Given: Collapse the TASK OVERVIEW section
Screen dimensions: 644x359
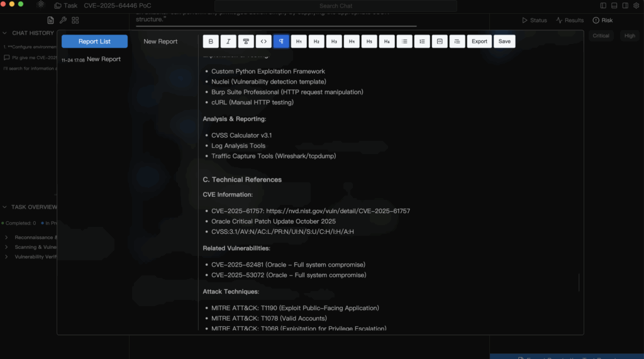Looking at the screenshot, I should tap(5, 207).
